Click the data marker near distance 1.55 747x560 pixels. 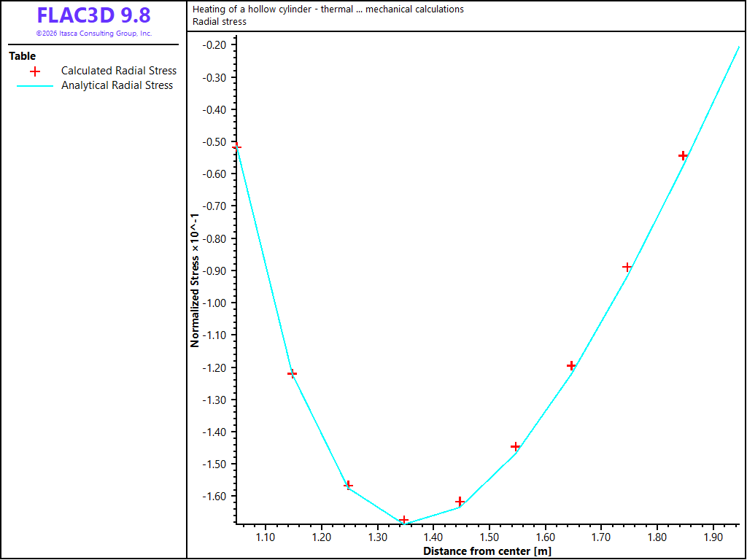[x=515, y=447]
